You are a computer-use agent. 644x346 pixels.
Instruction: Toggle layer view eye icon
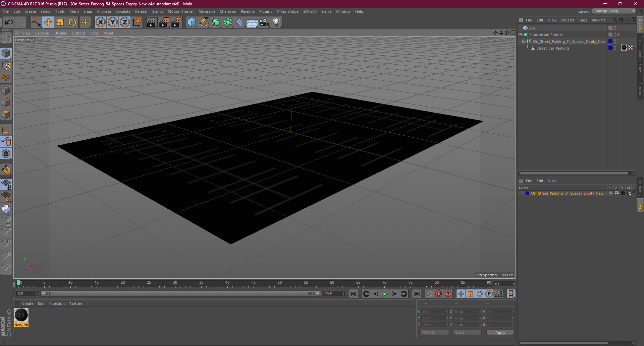(x=616, y=193)
